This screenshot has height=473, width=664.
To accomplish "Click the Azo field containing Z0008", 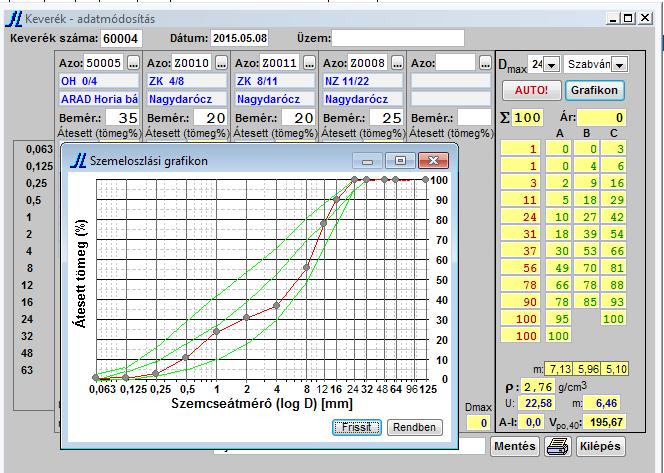I will [368, 63].
